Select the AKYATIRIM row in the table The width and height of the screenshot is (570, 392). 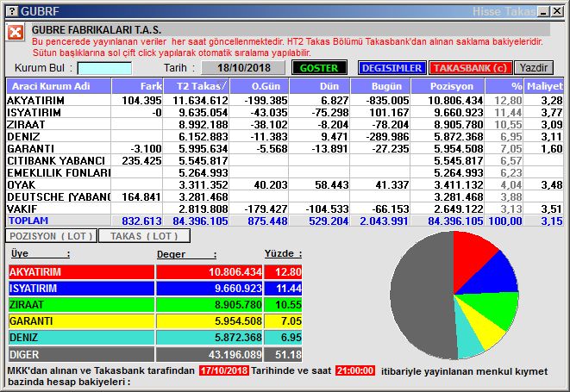[285, 100]
